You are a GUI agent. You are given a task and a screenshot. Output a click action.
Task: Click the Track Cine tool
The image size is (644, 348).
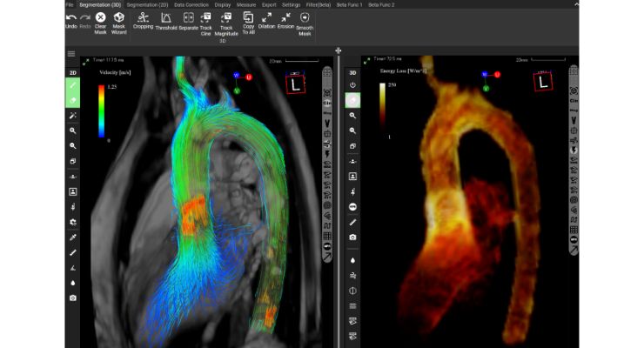[205, 23]
